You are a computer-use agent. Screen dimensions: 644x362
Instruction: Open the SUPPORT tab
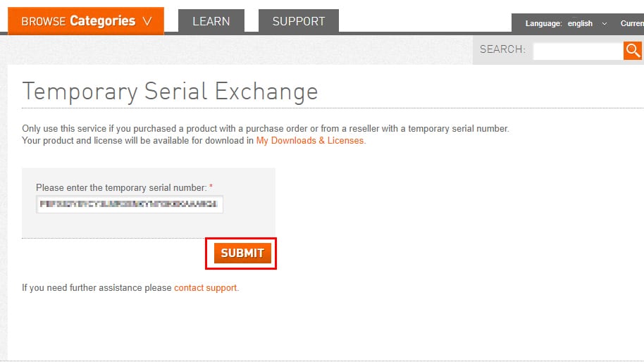click(x=299, y=21)
